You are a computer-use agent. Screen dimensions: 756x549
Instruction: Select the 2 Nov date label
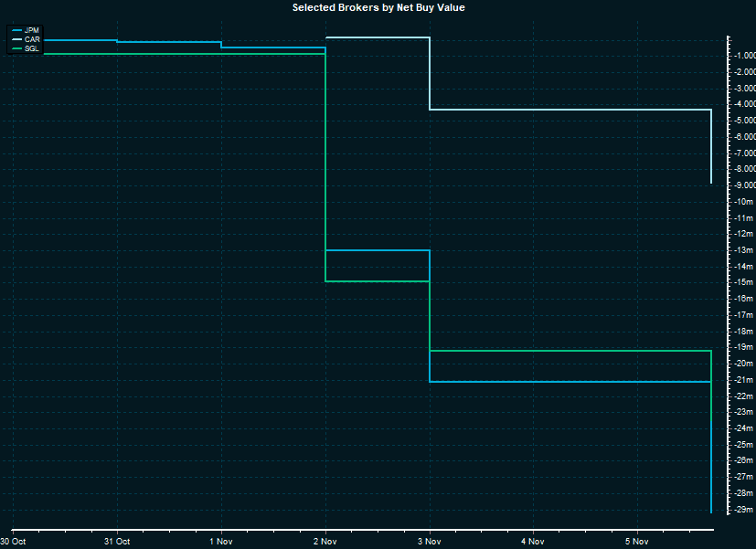click(325, 541)
